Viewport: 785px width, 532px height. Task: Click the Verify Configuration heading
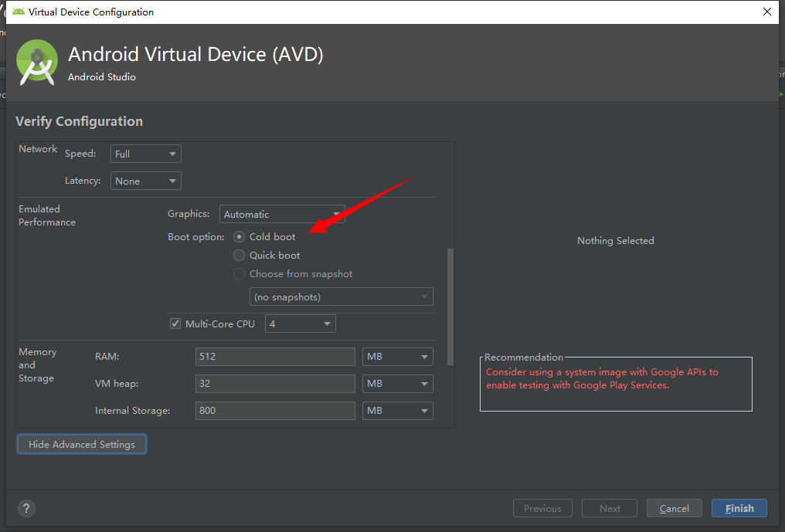[x=79, y=122]
